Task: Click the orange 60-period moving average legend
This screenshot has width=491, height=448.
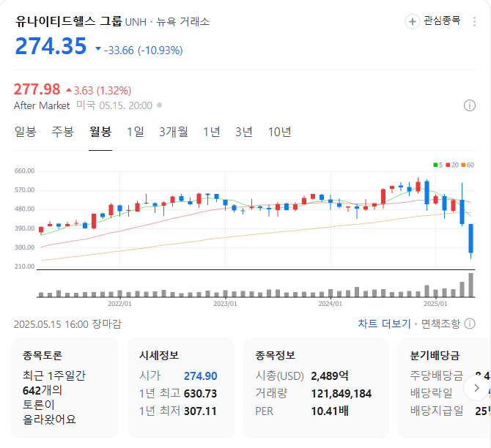Action: coord(468,165)
